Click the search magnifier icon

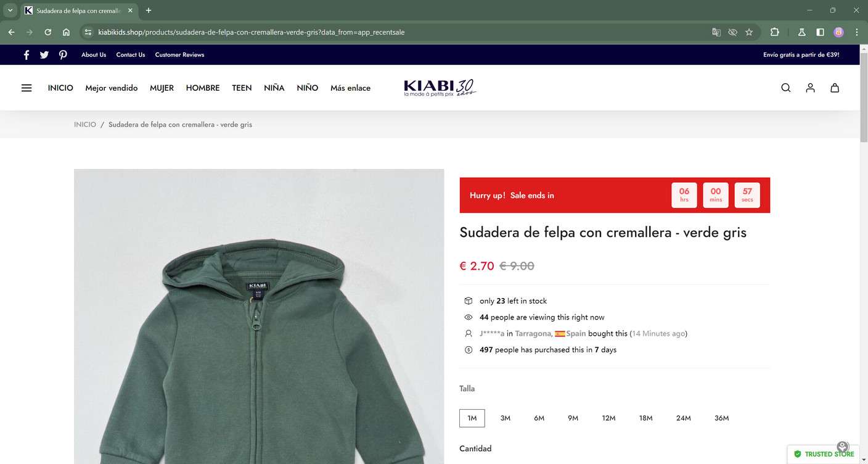pyautogui.click(x=786, y=88)
